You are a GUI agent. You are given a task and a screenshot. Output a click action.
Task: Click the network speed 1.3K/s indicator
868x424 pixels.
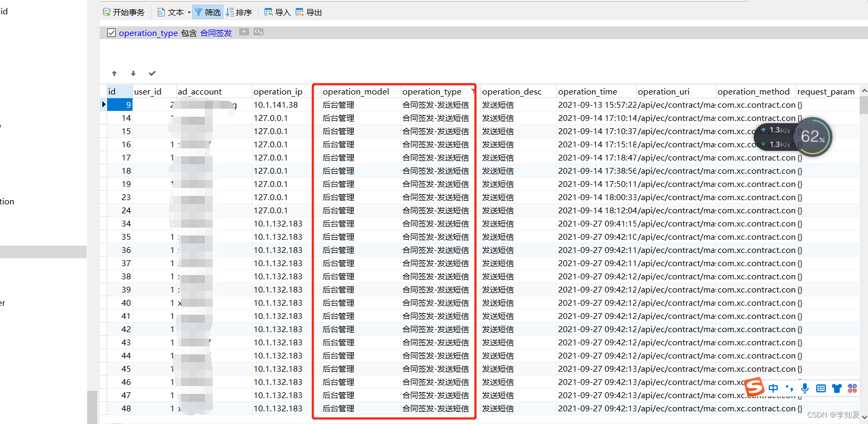tap(776, 137)
